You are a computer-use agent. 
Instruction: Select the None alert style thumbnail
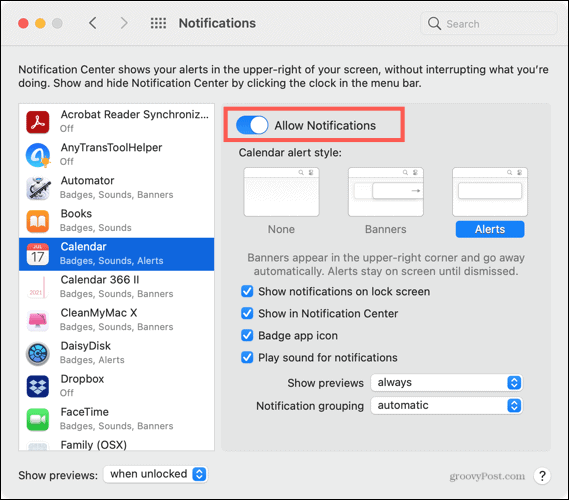[281, 192]
